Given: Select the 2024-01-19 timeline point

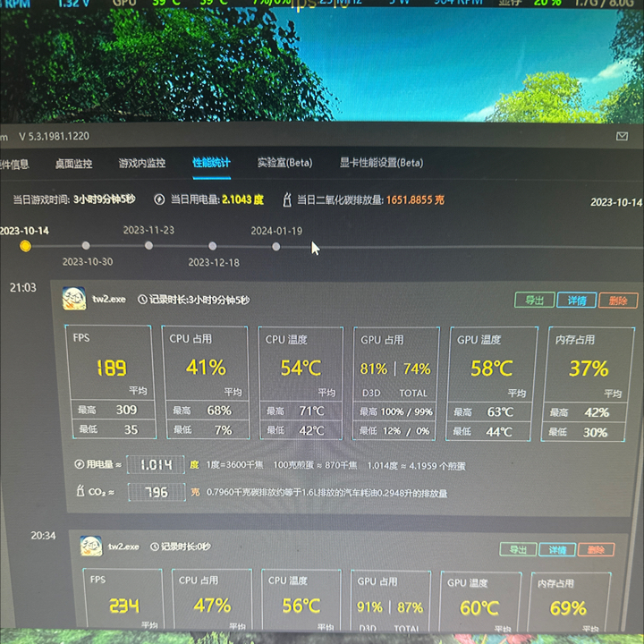Looking at the screenshot, I should 276,247.
